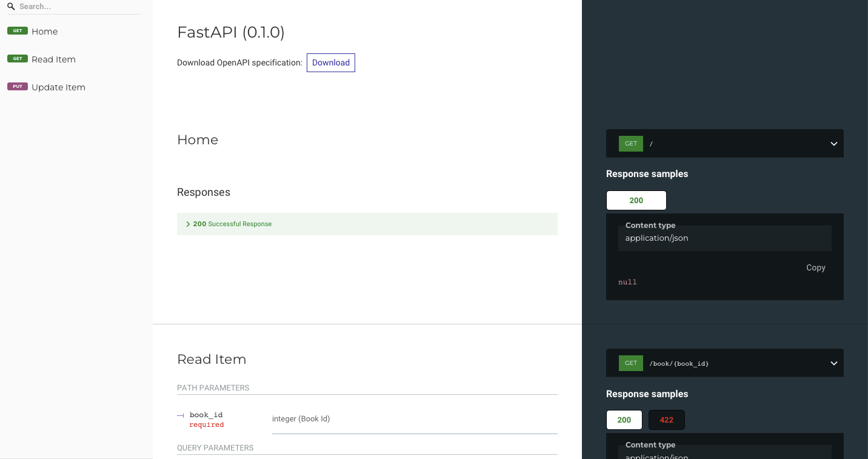Click the book_id parameter name
868x459 pixels.
click(x=206, y=415)
